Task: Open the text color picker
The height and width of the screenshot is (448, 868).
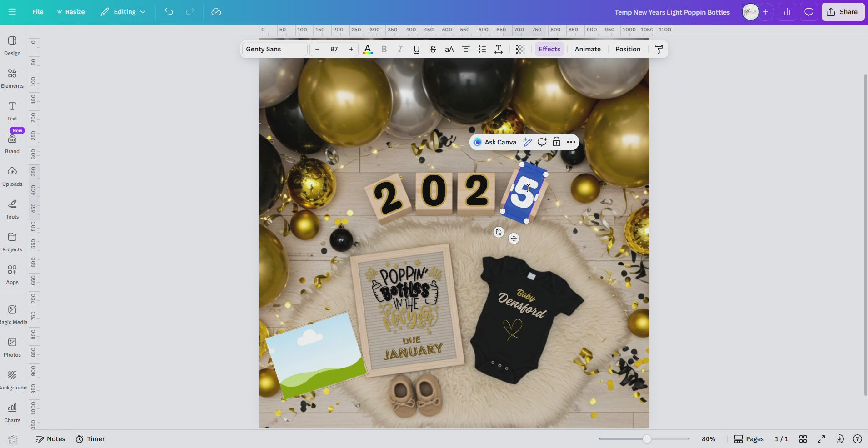Action: (x=368, y=49)
